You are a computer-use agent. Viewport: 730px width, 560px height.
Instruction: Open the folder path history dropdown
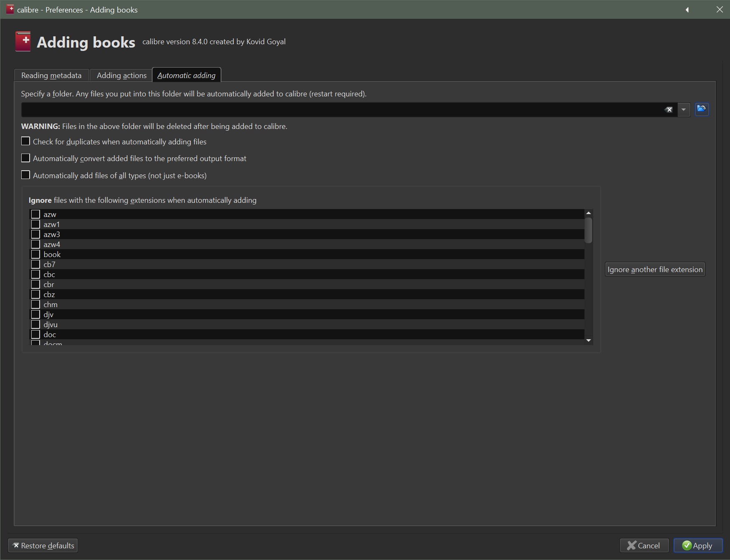point(683,110)
